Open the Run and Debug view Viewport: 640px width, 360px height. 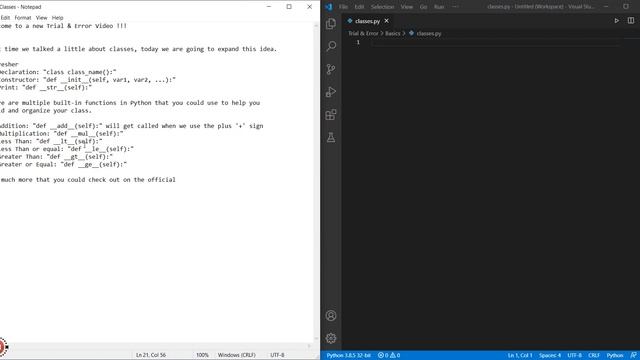331,92
